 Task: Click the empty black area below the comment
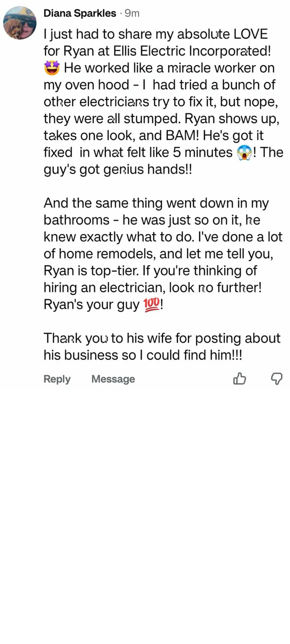click(145, 517)
